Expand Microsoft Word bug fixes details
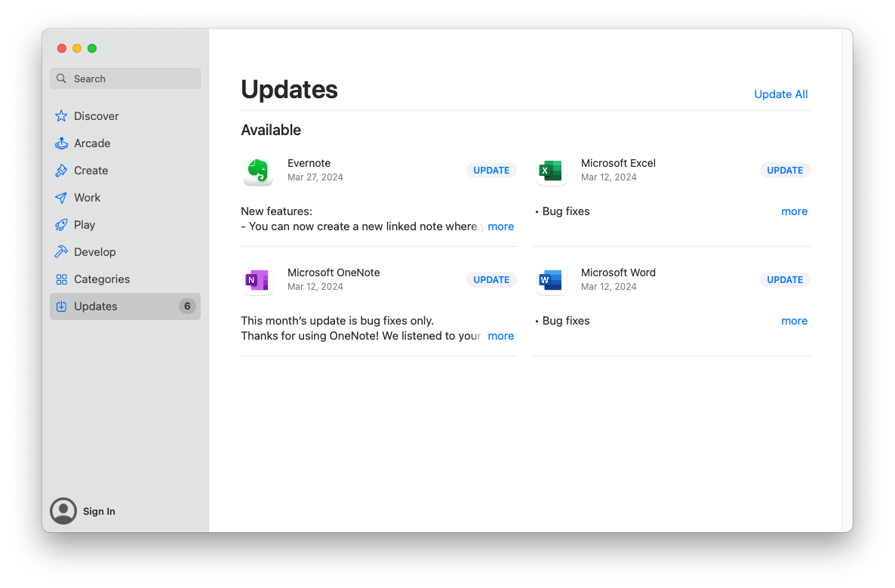This screenshot has width=895, height=588. tap(794, 321)
